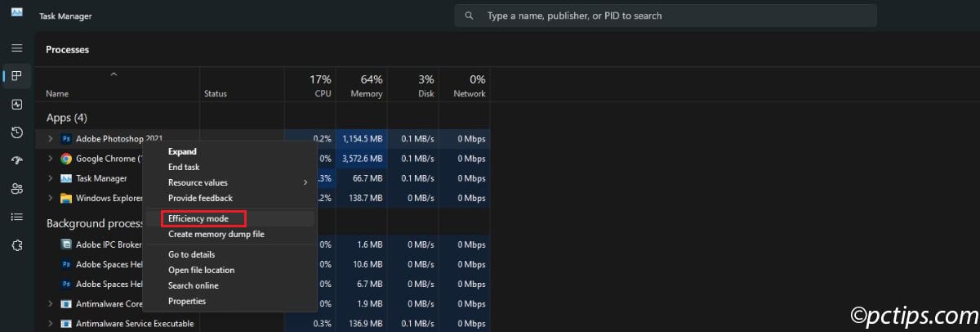
Task: Choose Create memory dump file
Action: click(216, 234)
